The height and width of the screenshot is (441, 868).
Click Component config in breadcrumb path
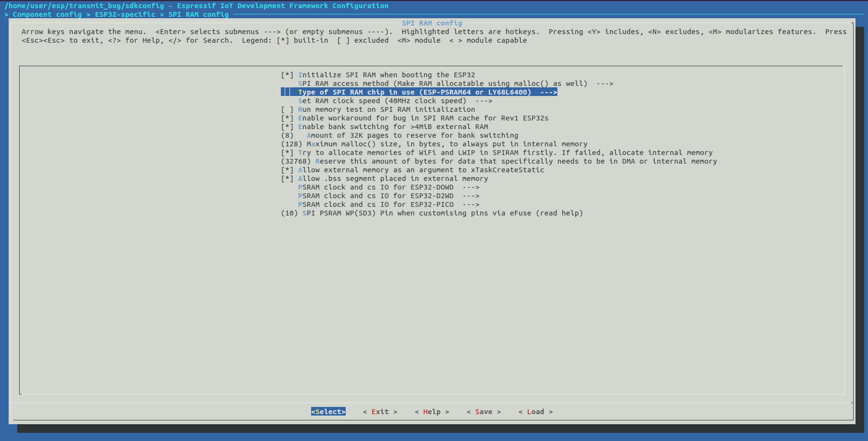coord(48,14)
